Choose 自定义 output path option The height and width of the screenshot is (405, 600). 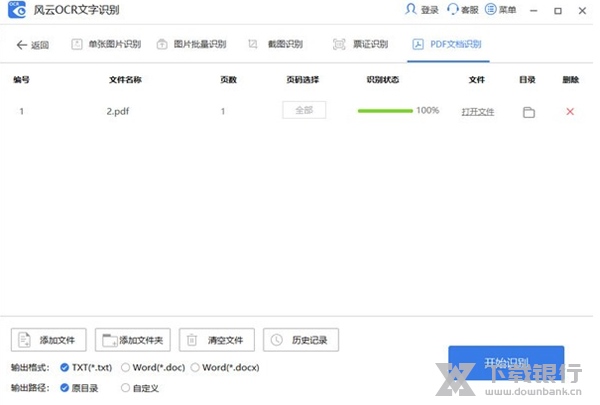point(140,388)
